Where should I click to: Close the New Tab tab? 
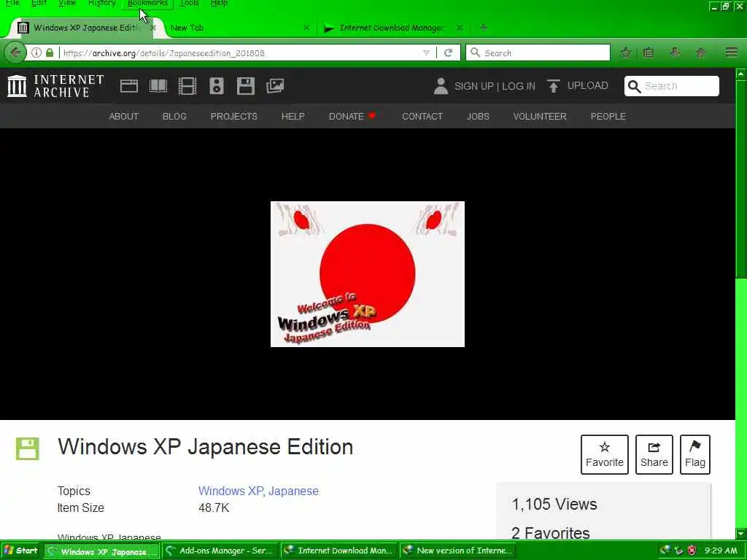(306, 28)
